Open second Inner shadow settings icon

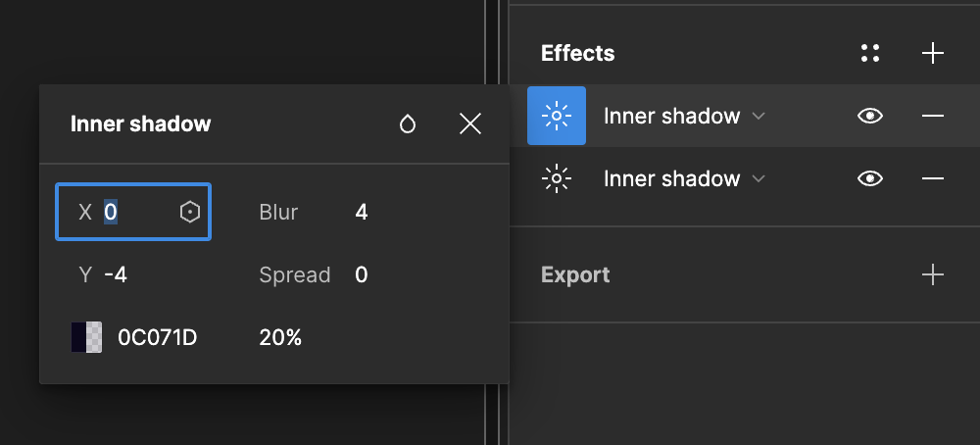(x=557, y=178)
